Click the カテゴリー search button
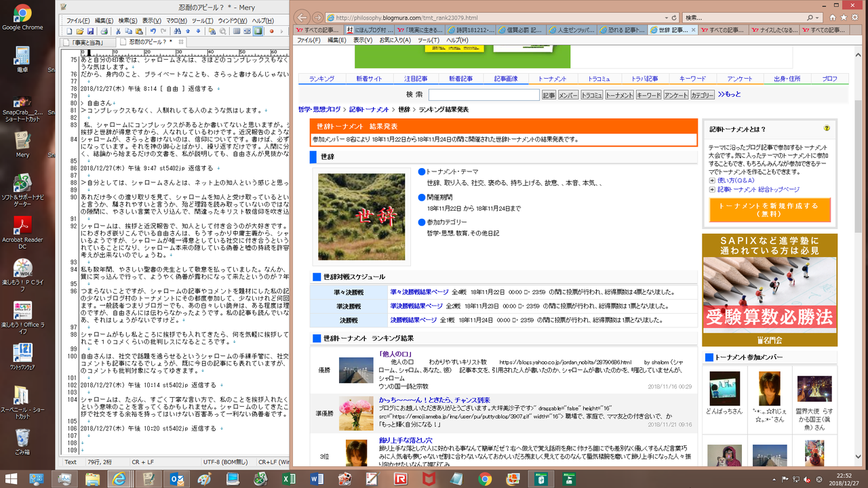868x488 pixels. pos(703,96)
